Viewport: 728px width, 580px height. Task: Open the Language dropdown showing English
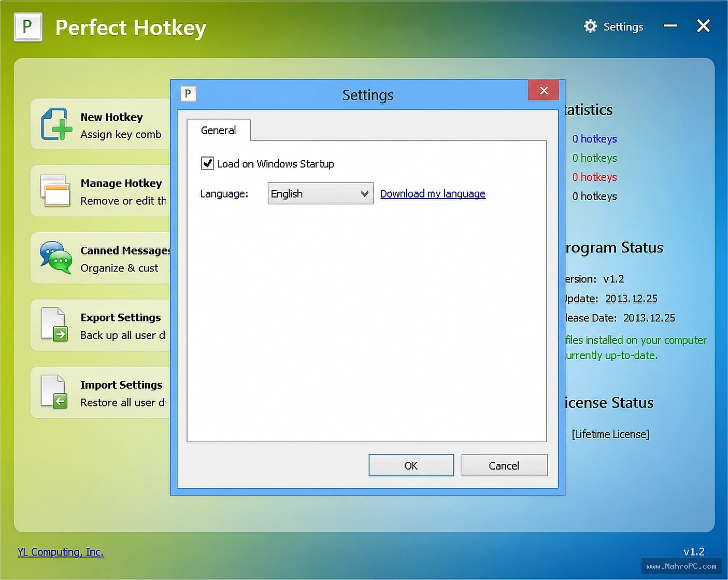point(320,193)
